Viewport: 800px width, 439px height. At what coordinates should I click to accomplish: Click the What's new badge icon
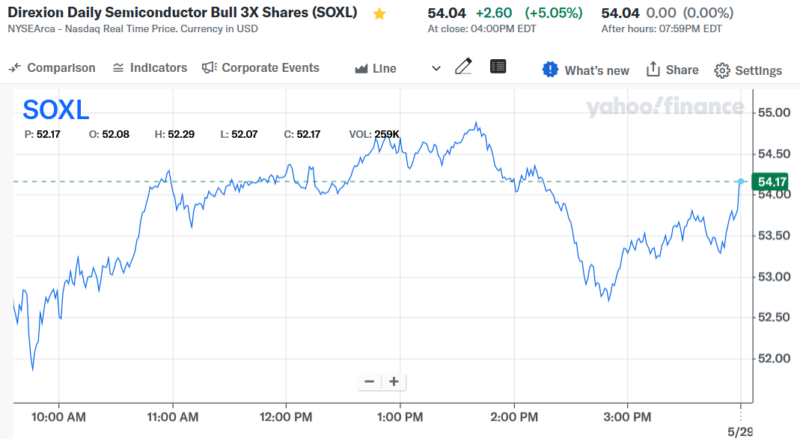click(x=550, y=69)
